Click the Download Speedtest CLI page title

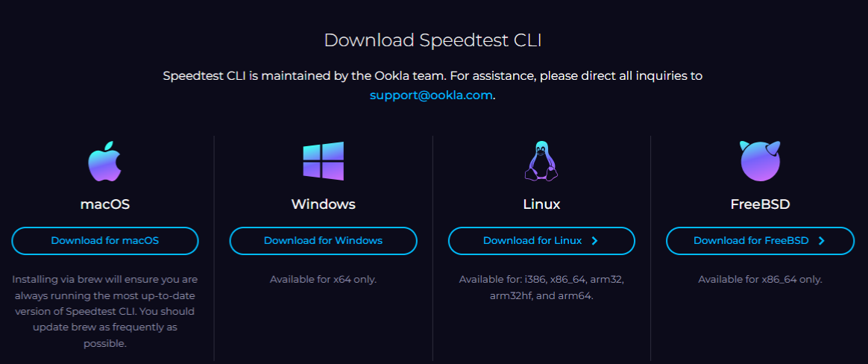tap(433, 40)
